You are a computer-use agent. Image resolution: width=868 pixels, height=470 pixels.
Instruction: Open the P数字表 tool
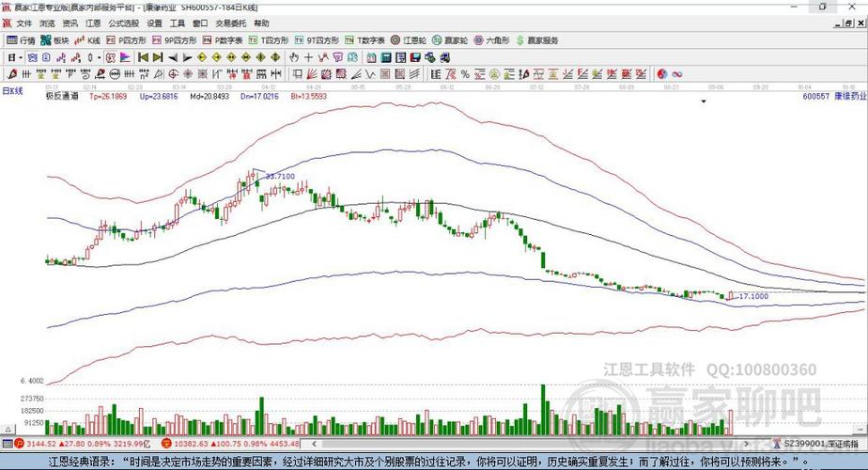[x=223, y=40]
